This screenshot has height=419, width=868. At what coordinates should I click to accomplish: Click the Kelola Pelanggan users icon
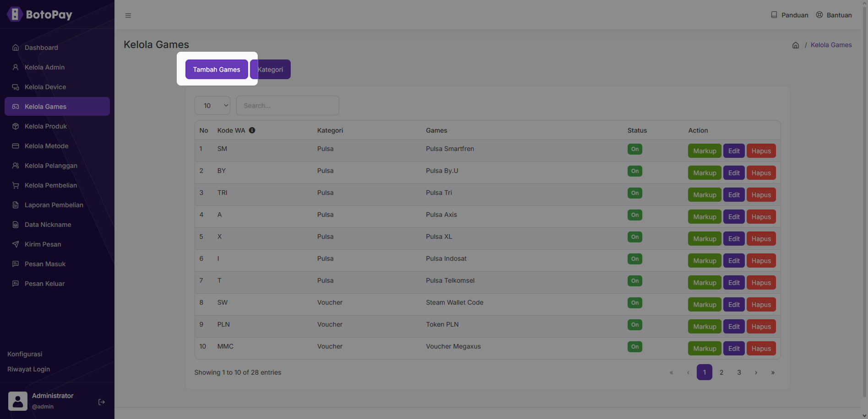tap(16, 166)
